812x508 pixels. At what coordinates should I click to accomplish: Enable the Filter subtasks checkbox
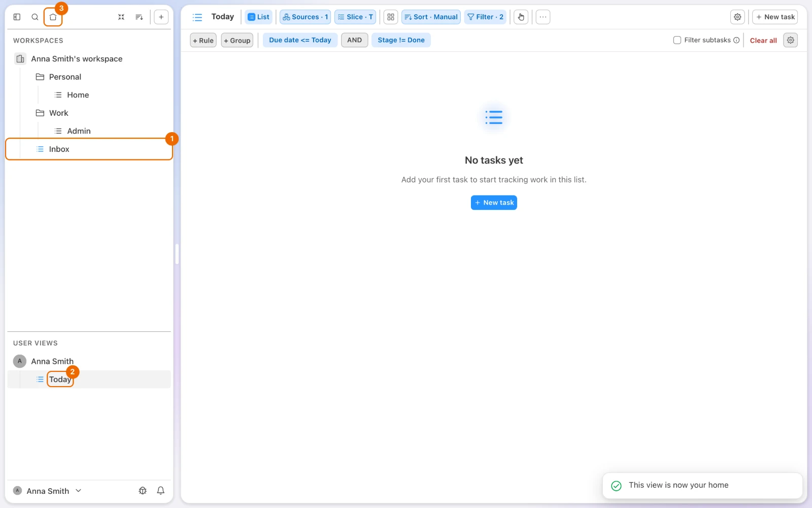[x=677, y=40]
